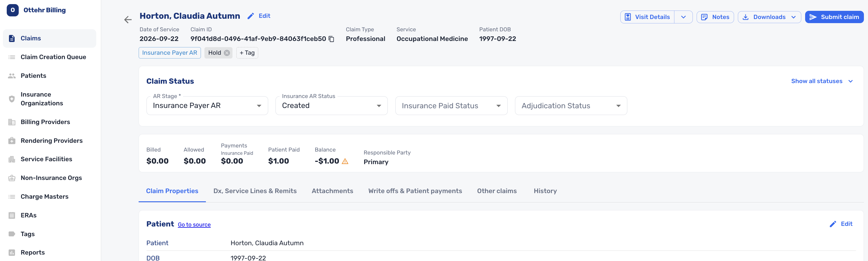This screenshot has height=261, width=868.
Task: Open Claims in the sidebar
Action: [49, 38]
